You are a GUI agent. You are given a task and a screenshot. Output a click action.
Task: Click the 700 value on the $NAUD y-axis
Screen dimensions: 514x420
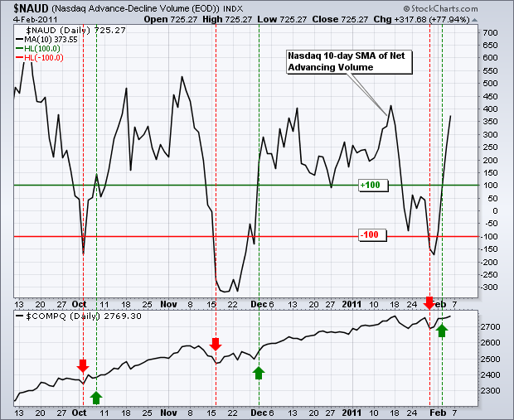490,33
